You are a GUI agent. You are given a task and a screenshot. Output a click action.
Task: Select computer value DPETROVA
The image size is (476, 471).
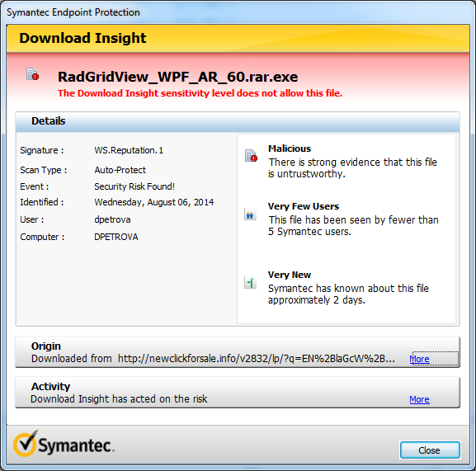pyautogui.click(x=116, y=237)
